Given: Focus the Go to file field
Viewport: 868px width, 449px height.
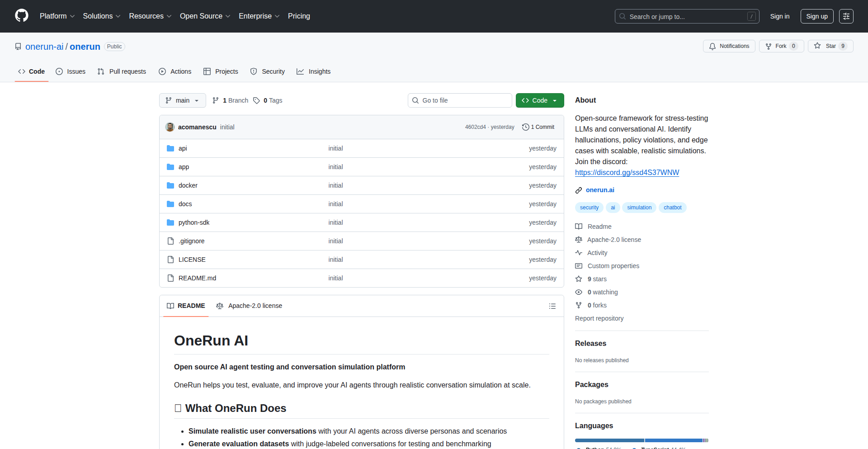Looking at the screenshot, I should (460, 100).
